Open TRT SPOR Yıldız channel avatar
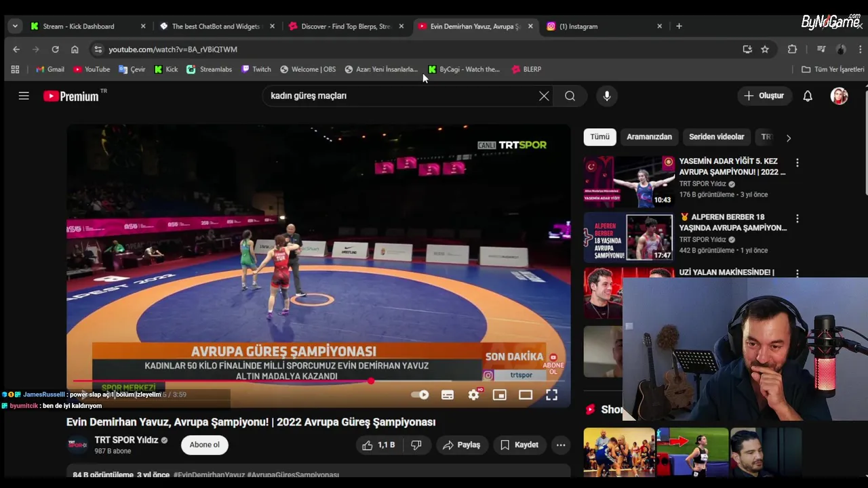868x488 pixels. point(77,445)
